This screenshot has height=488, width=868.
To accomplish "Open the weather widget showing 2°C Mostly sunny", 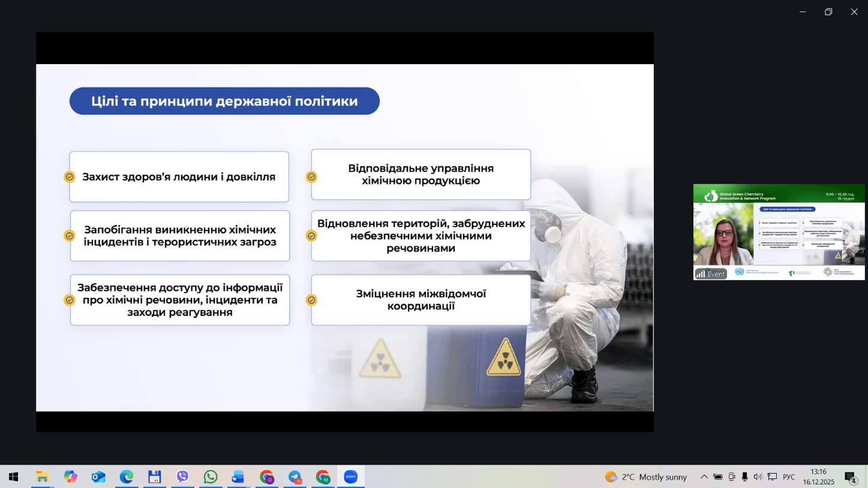I will pos(646,477).
